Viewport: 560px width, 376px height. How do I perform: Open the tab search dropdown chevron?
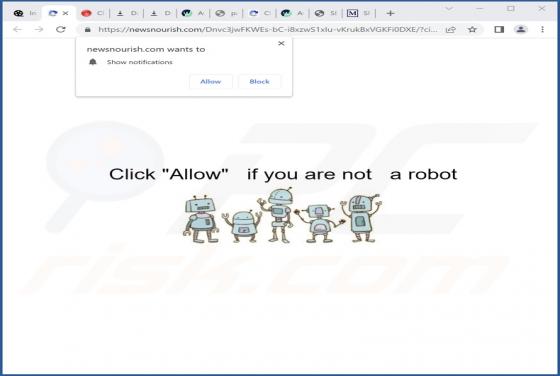[x=449, y=9]
